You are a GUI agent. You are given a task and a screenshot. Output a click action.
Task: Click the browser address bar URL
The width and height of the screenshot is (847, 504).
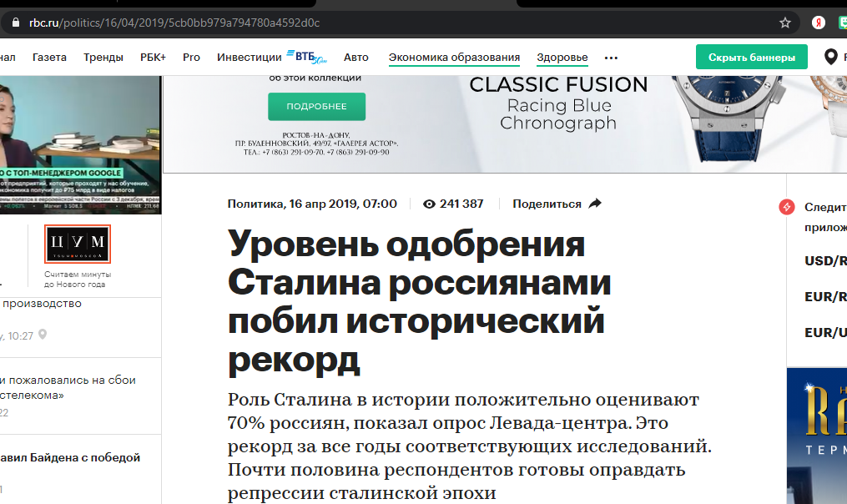click(174, 23)
